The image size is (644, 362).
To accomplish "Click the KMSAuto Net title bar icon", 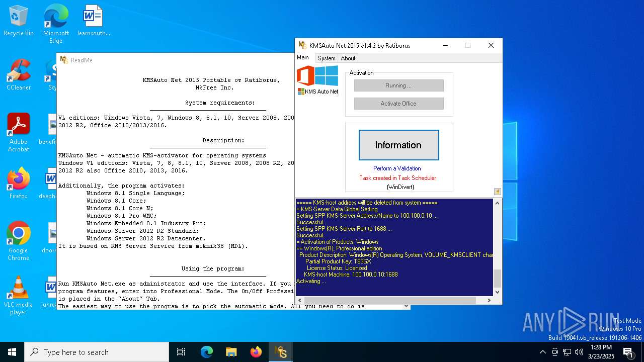I will 302,45.
